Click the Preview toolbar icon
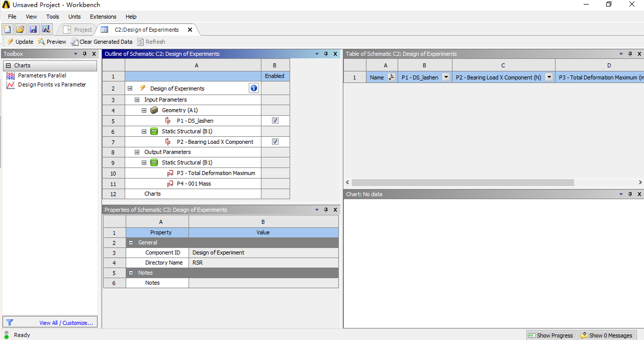This screenshot has width=644, height=340. pos(51,42)
